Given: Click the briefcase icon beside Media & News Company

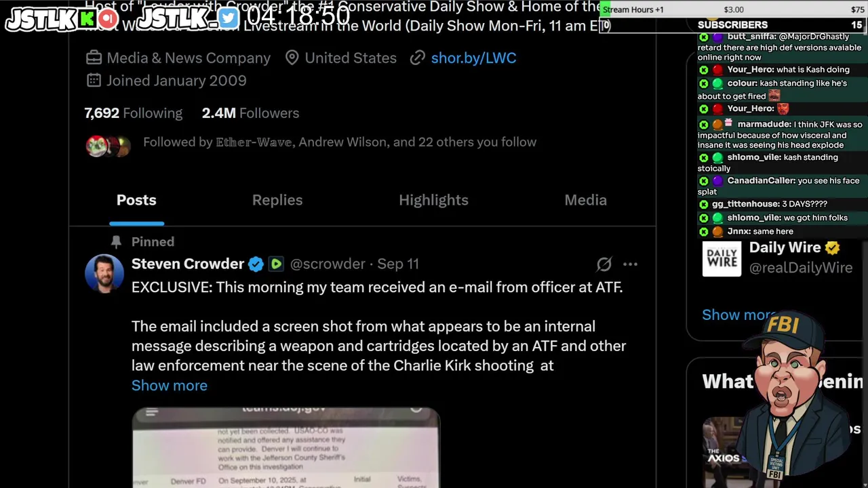Looking at the screenshot, I should pos(94,58).
